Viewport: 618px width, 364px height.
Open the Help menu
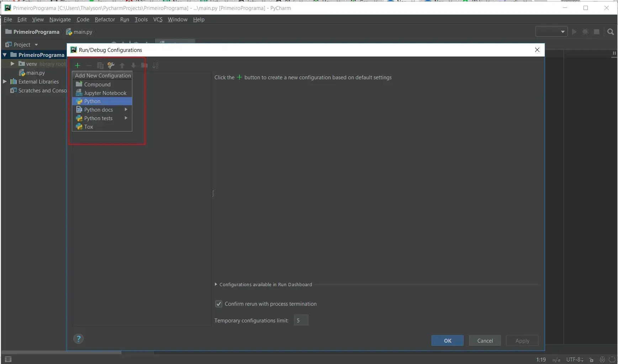[x=199, y=19]
